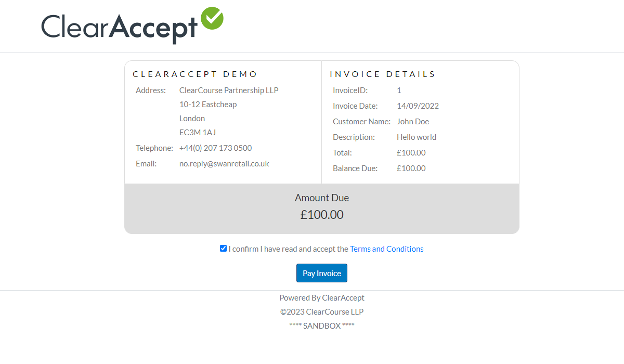
Task: Click the CLEARACCEPT DEMO heading
Action: click(x=196, y=74)
